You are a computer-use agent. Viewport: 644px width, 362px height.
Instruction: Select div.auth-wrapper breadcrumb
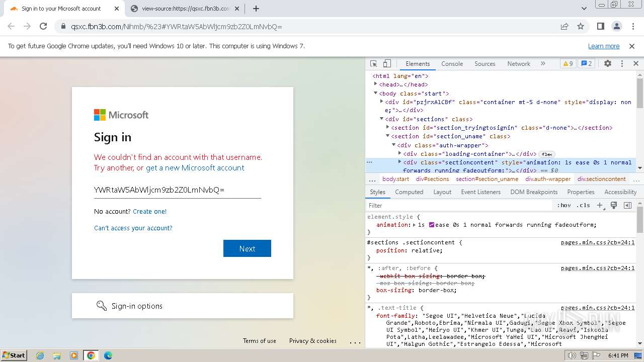[x=548, y=179]
